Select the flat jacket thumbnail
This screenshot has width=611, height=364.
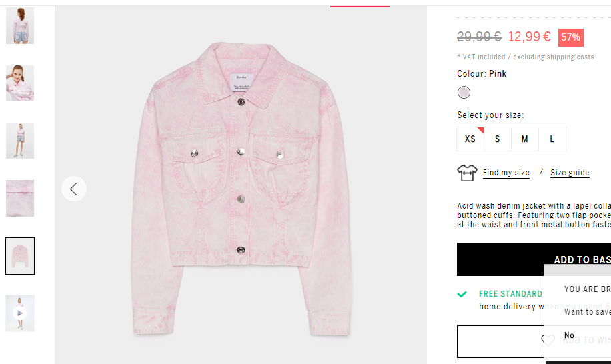click(20, 256)
